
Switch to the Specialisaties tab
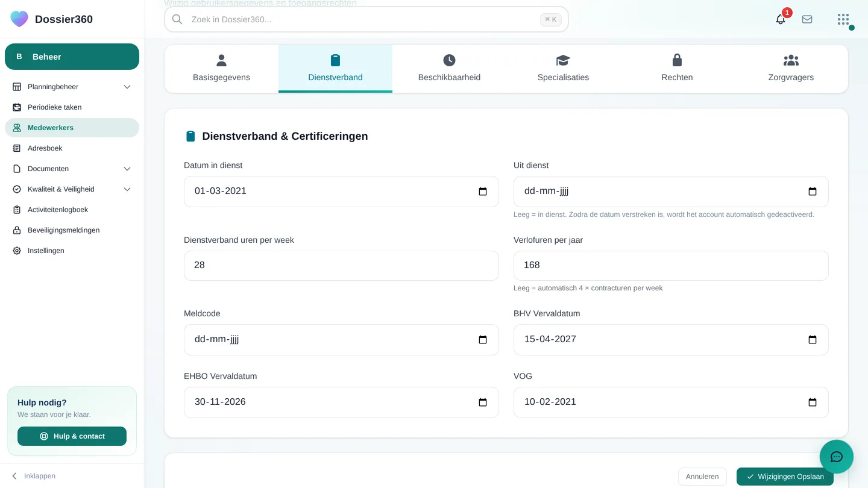point(563,69)
